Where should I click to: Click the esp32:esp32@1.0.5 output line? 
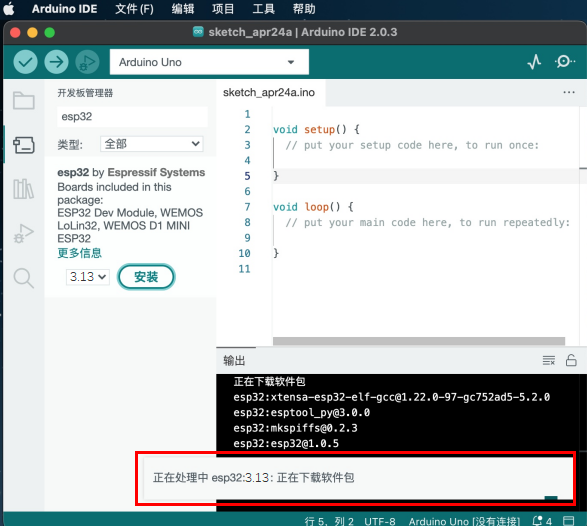286,443
